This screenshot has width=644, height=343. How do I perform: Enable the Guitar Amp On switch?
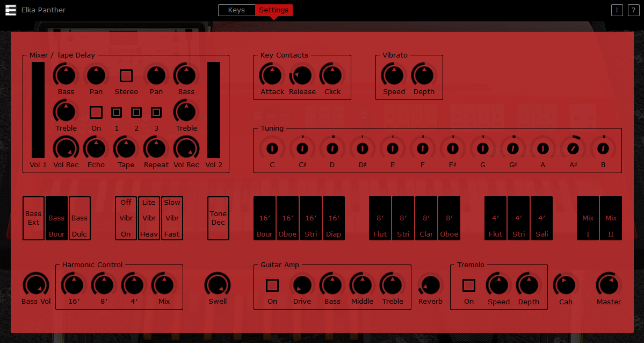tap(272, 285)
